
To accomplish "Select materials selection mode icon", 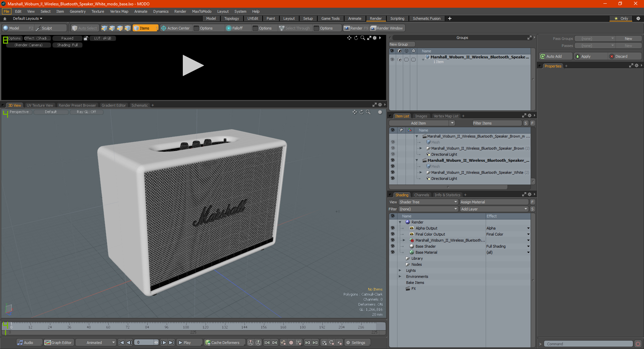I will 127,28.
